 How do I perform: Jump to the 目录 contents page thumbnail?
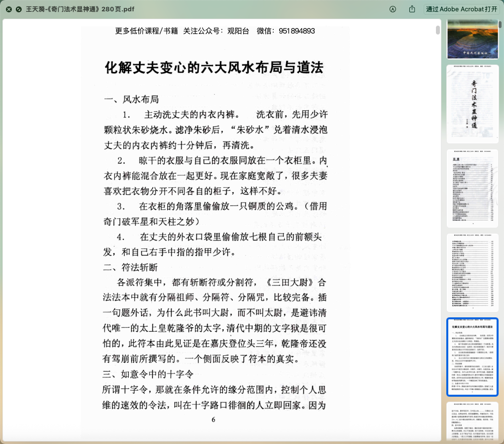point(472,188)
